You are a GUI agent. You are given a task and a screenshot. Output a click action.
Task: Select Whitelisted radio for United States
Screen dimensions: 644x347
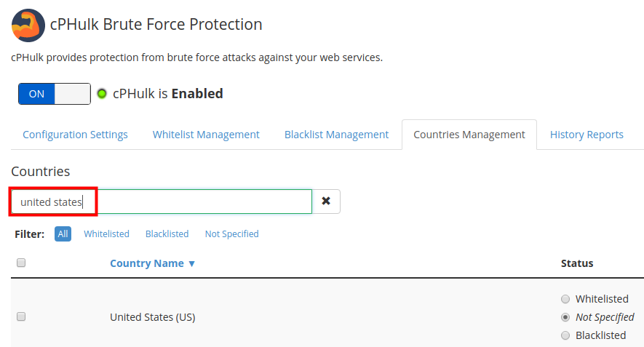(x=565, y=299)
